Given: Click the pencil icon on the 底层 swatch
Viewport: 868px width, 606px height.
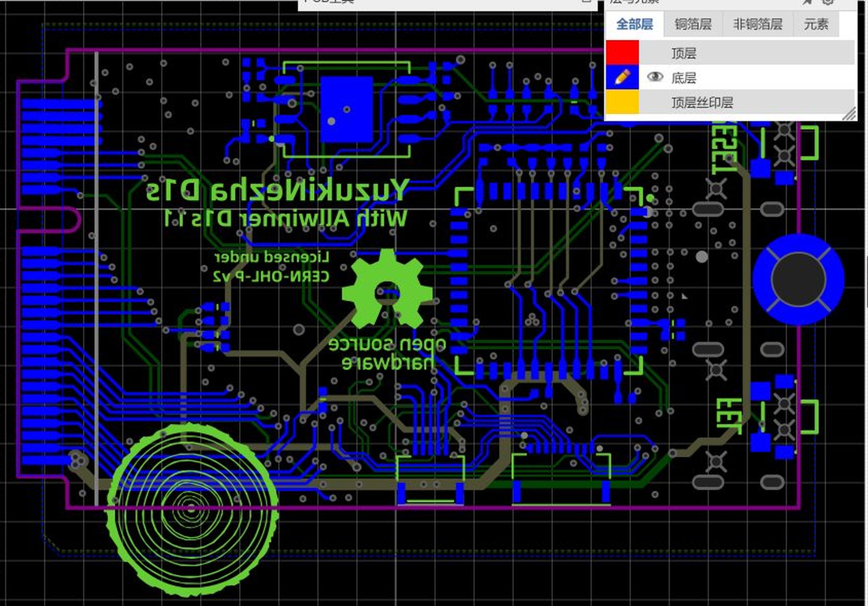Looking at the screenshot, I should tap(622, 77).
